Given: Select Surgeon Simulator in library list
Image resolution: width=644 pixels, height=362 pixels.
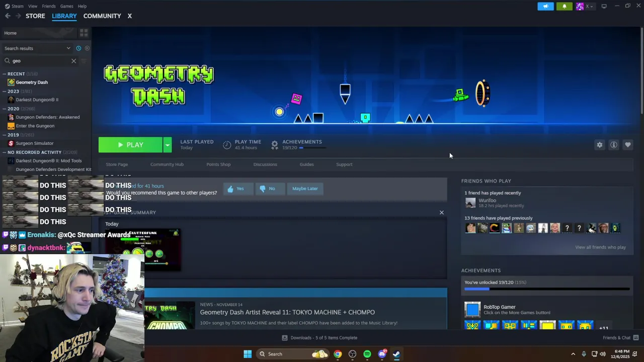Looking at the screenshot, I should click(34, 143).
